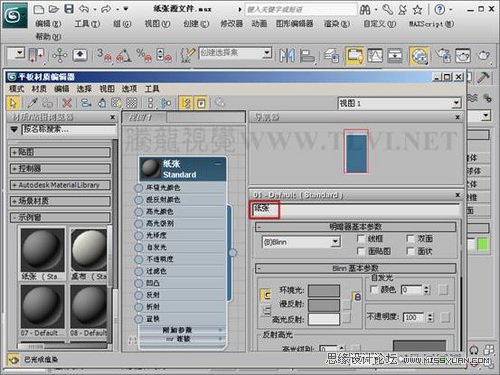The image size is (500, 375).
Task: Click the Render Setup teapot icon
Action: pyautogui.click(x=443, y=55)
